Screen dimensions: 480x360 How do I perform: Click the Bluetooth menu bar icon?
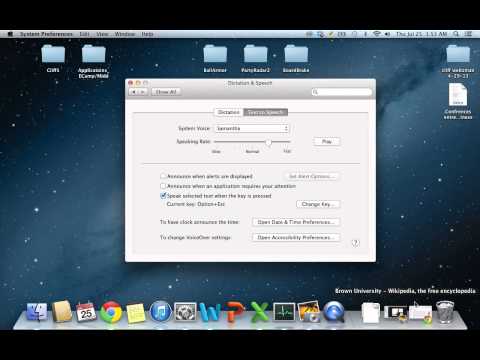[365, 34]
